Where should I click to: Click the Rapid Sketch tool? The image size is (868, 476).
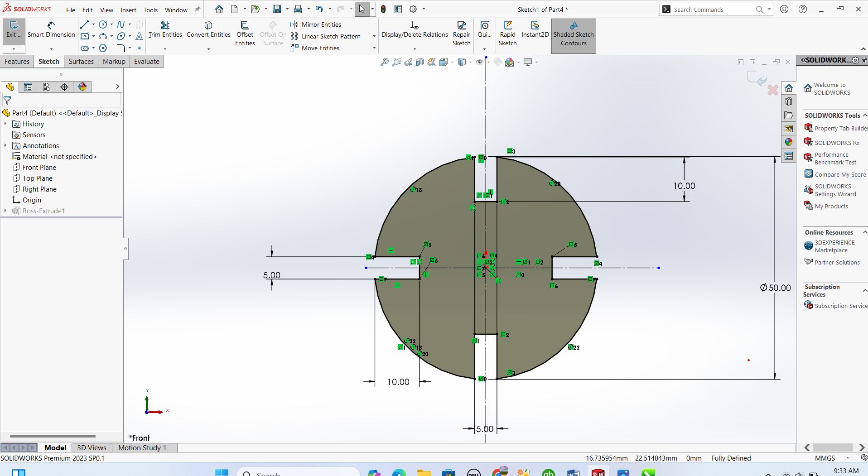[x=508, y=34]
